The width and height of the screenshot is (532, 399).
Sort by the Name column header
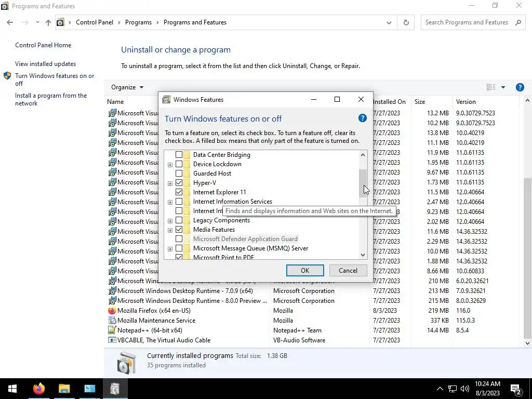pos(115,102)
